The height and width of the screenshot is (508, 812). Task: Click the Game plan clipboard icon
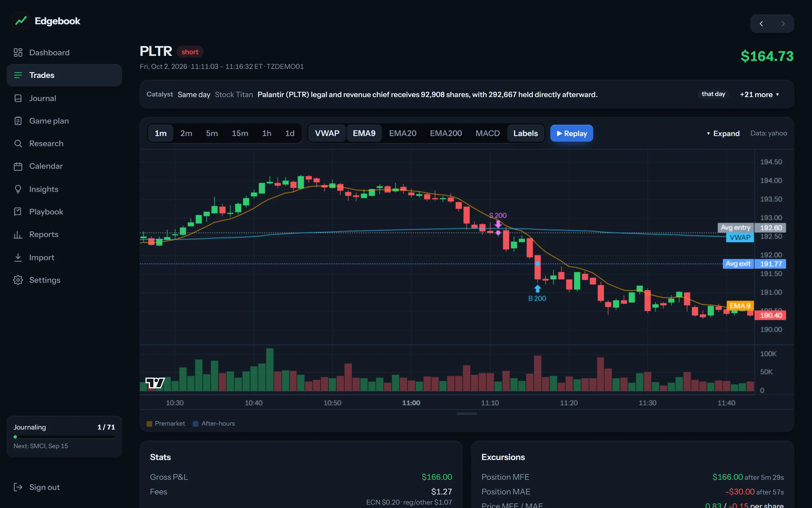[18, 121]
